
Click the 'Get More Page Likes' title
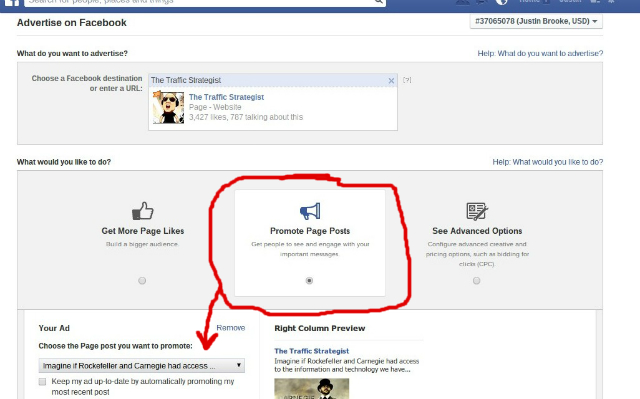143,231
